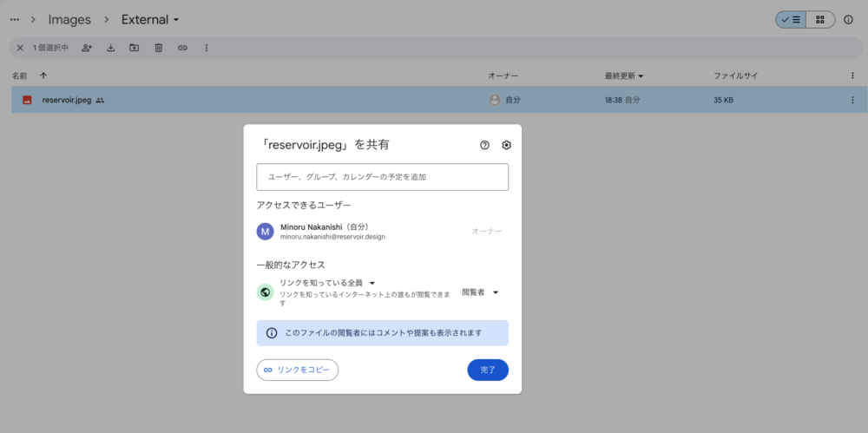Open more actions in selection toolbar
This screenshot has width=868, height=433.
coord(207,48)
